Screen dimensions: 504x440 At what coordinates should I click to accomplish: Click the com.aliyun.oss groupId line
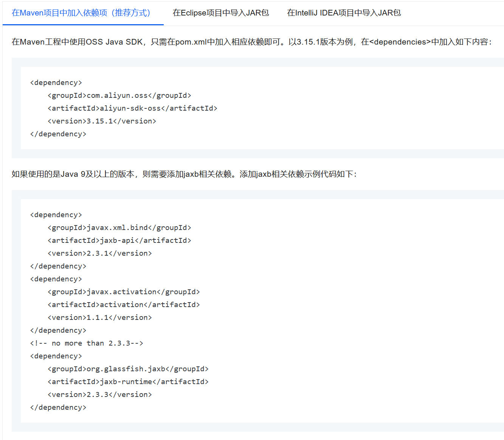point(119,96)
